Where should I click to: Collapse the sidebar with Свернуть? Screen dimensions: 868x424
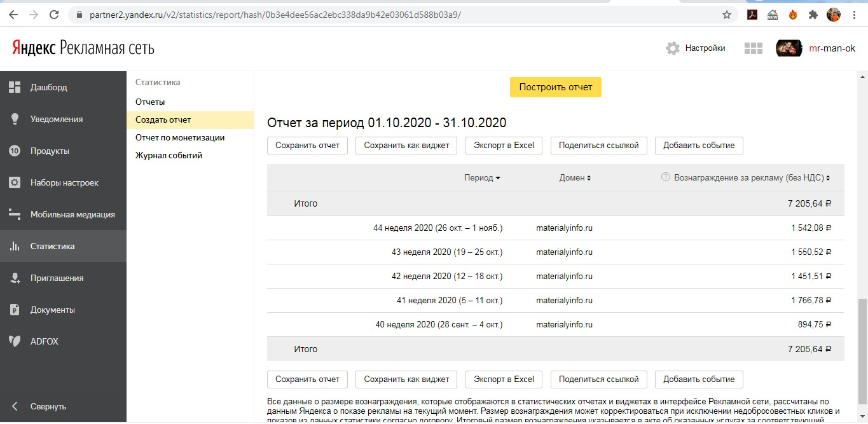(x=48, y=406)
